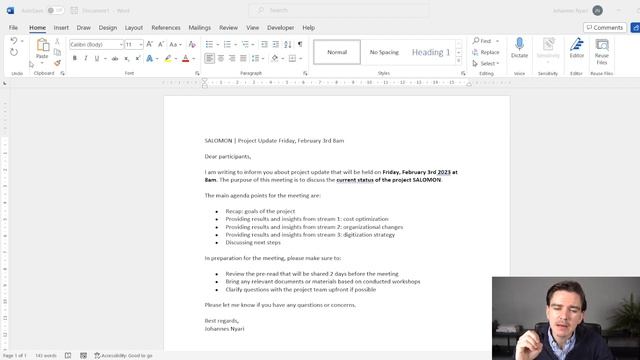Toggle align left

tap(209, 59)
